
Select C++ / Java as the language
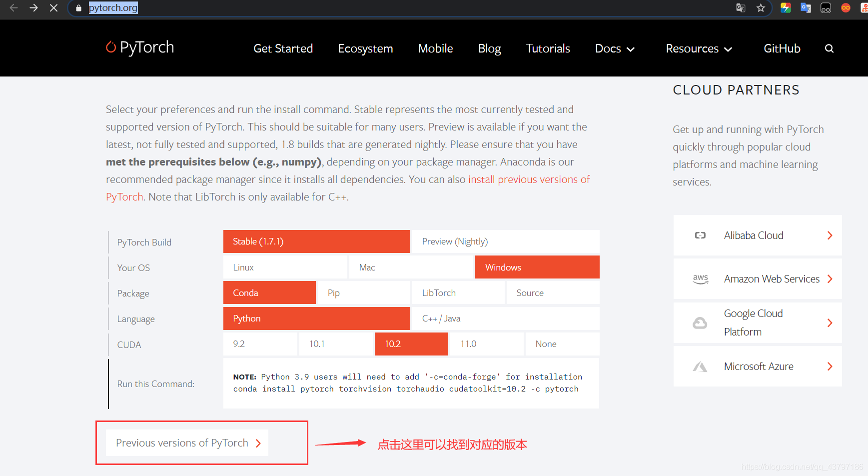coord(506,318)
